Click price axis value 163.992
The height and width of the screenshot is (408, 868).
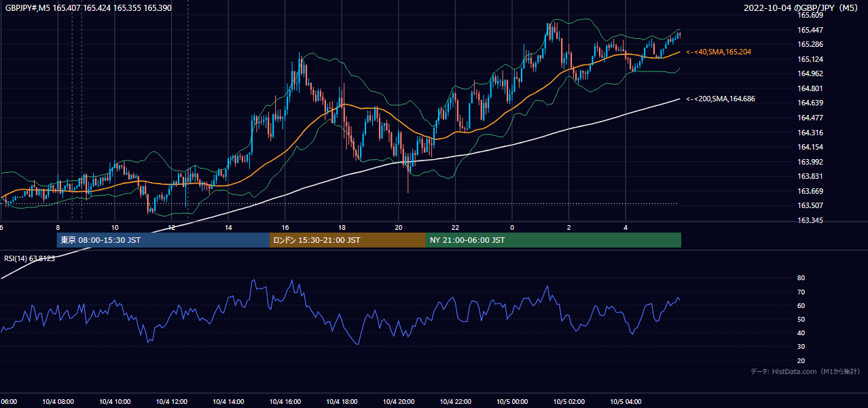point(810,162)
